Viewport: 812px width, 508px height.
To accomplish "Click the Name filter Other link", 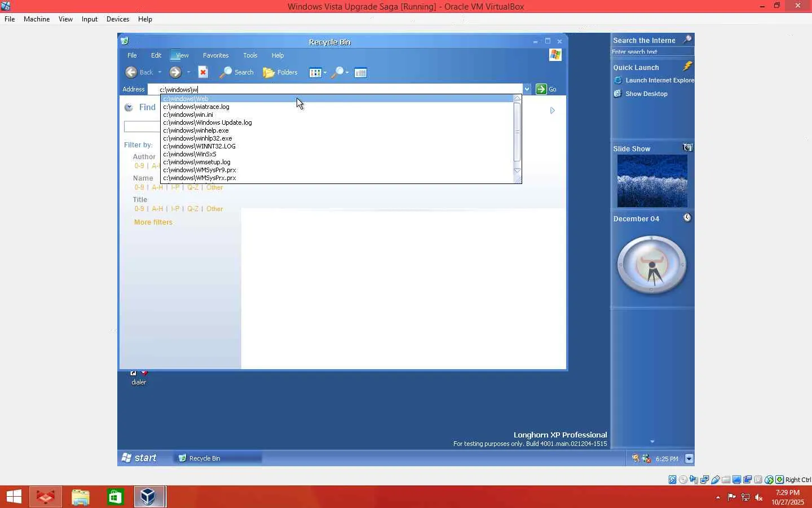I will [x=215, y=187].
